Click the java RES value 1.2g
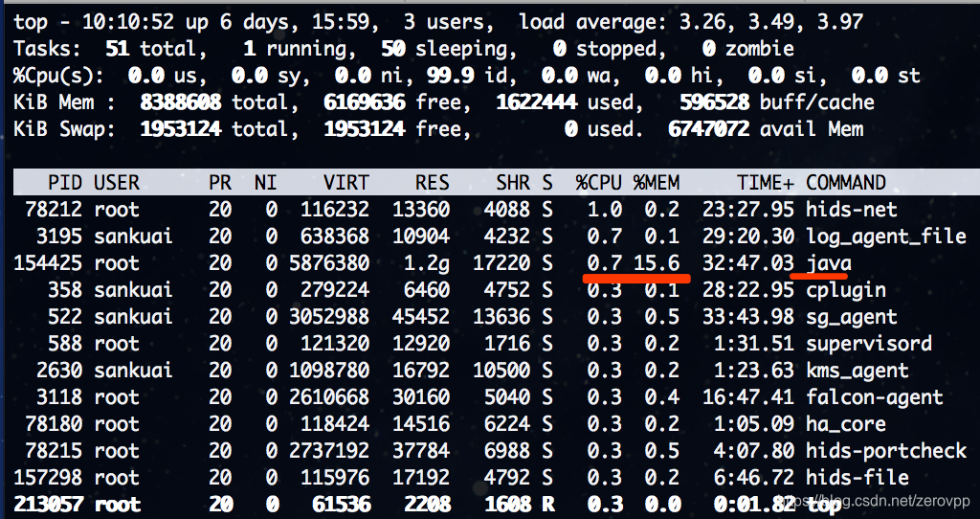This screenshot has width=980, height=519. click(426, 263)
